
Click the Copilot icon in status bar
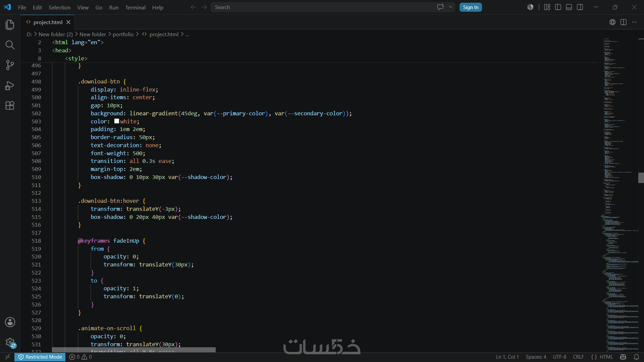[x=623, y=357]
